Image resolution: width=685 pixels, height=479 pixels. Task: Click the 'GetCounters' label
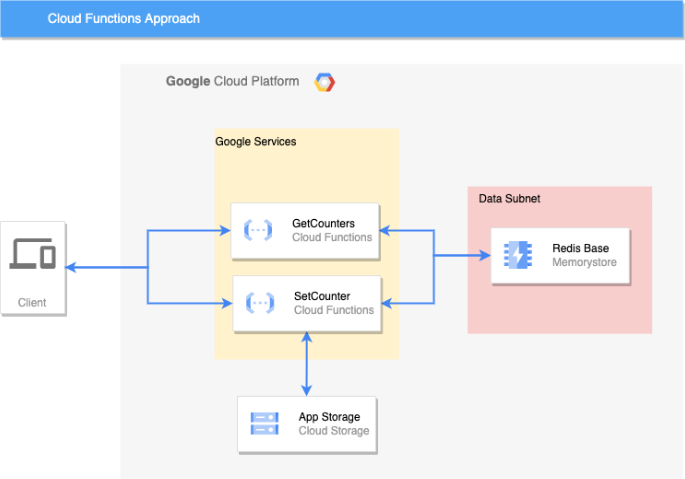point(323,223)
